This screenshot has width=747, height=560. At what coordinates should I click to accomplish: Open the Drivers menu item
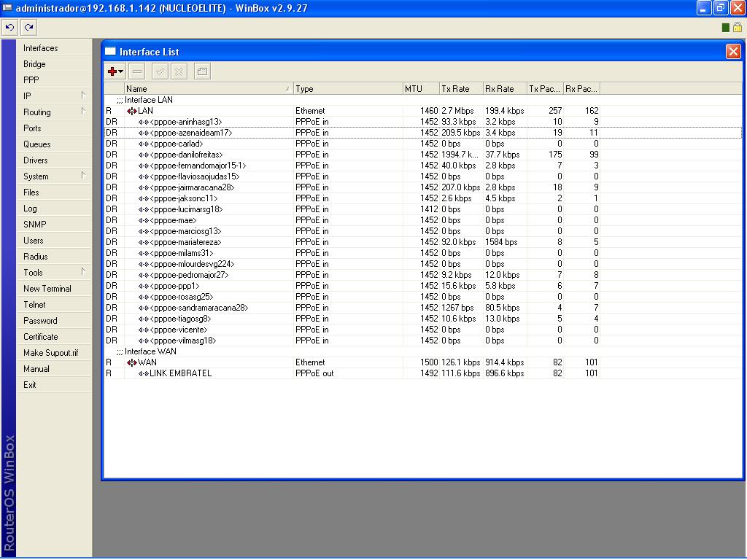point(54,160)
